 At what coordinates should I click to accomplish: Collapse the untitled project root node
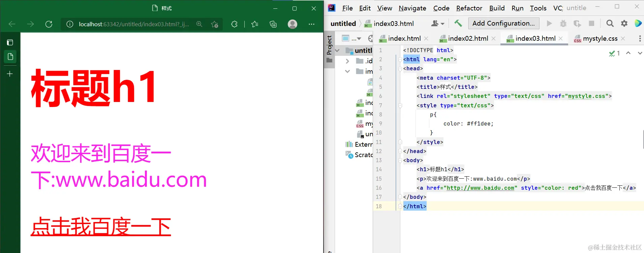click(337, 50)
